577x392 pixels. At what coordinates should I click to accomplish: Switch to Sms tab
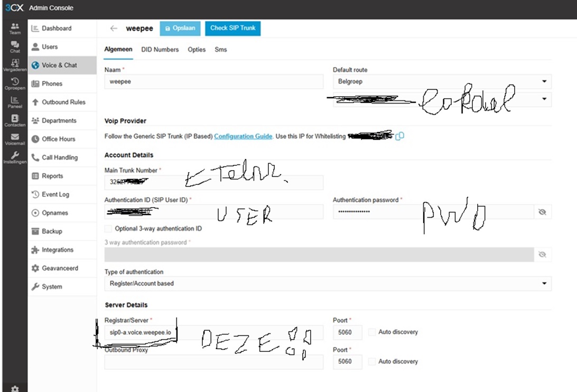coord(221,49)
